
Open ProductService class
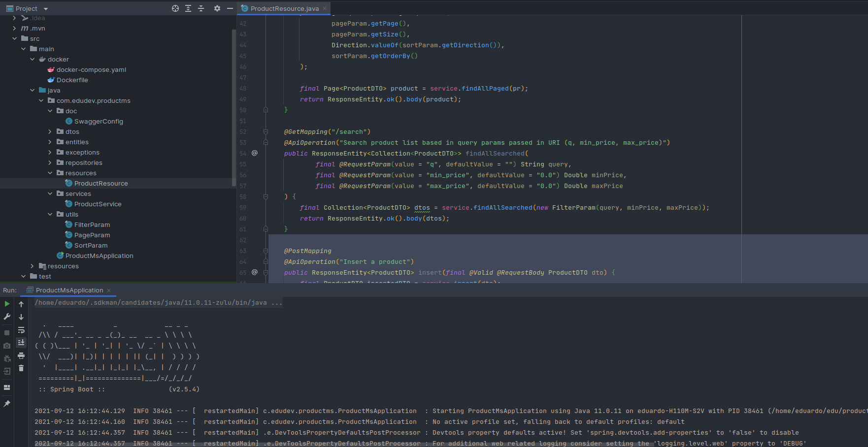[x=98, y=204]
